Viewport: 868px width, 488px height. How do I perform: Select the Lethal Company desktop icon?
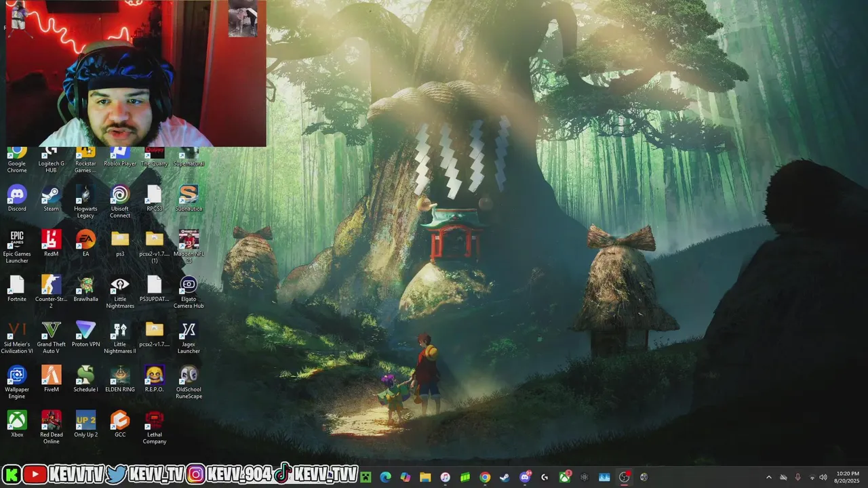click(x=154, y=428)
